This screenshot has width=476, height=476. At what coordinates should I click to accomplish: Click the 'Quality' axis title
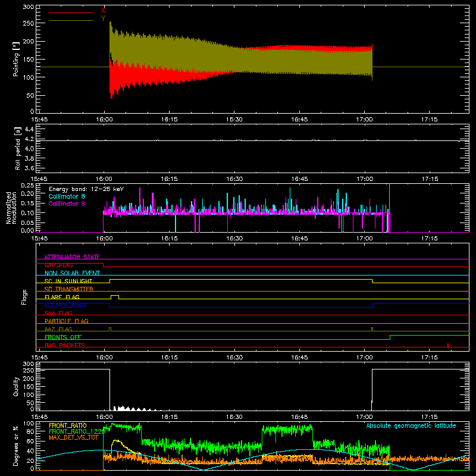[x=16, y=386]
